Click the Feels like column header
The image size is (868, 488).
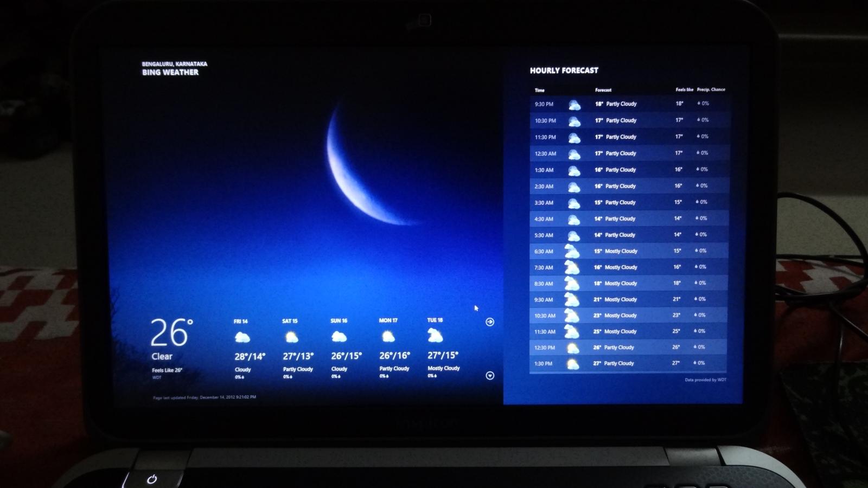(684, 89)
